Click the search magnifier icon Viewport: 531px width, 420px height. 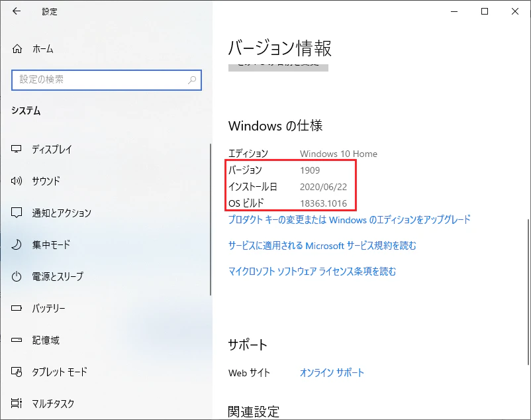coord(192,80)
